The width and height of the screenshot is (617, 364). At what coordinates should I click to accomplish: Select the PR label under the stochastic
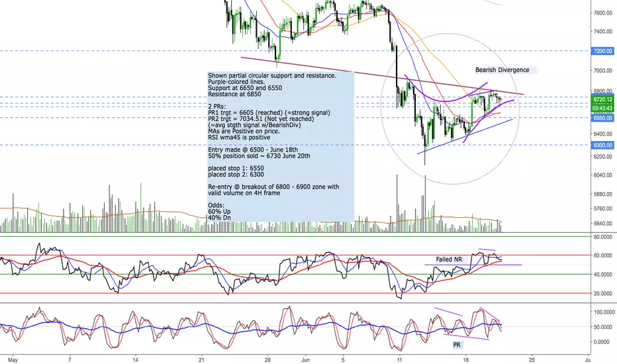456,345
